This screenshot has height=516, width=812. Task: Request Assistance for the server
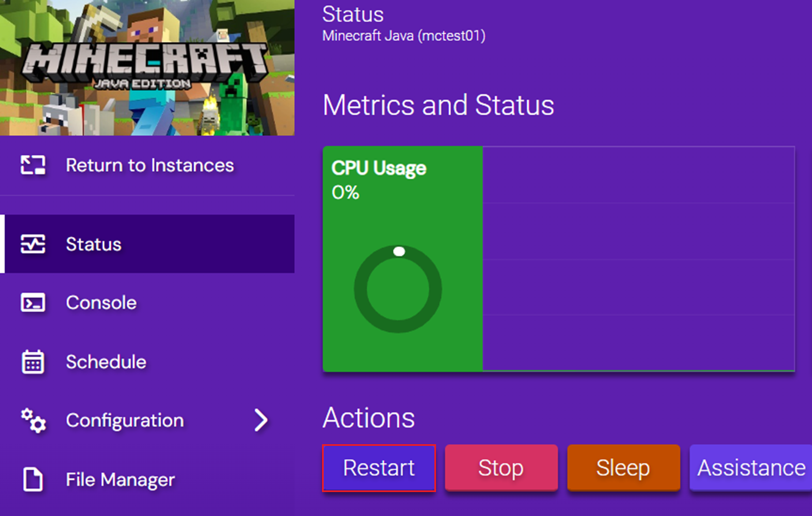click(750, 468)
